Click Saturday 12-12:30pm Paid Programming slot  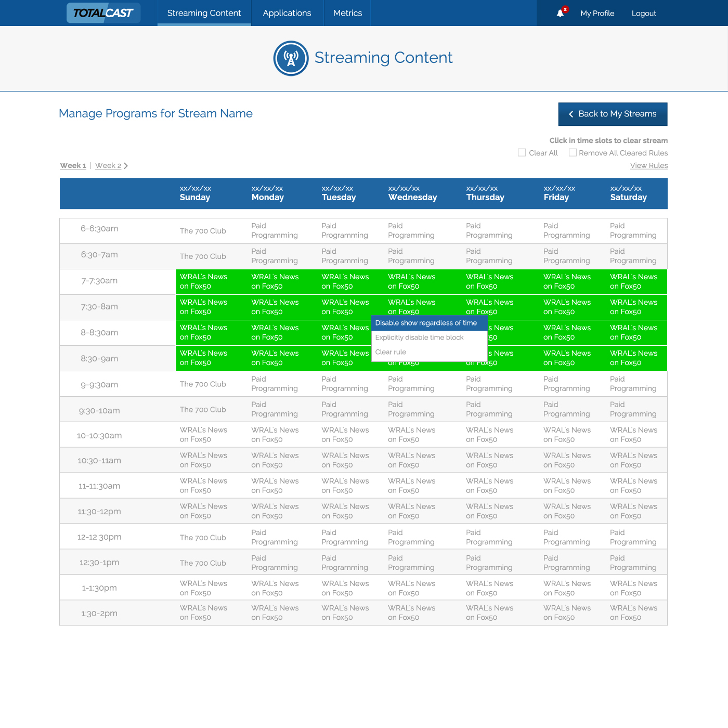click(x=633, y=537)
